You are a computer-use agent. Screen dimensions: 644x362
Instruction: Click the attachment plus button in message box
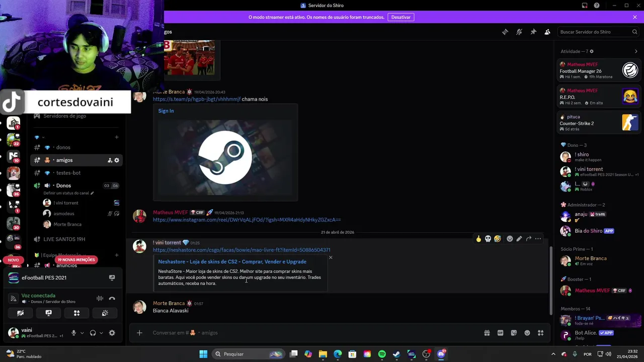point(139,333)
